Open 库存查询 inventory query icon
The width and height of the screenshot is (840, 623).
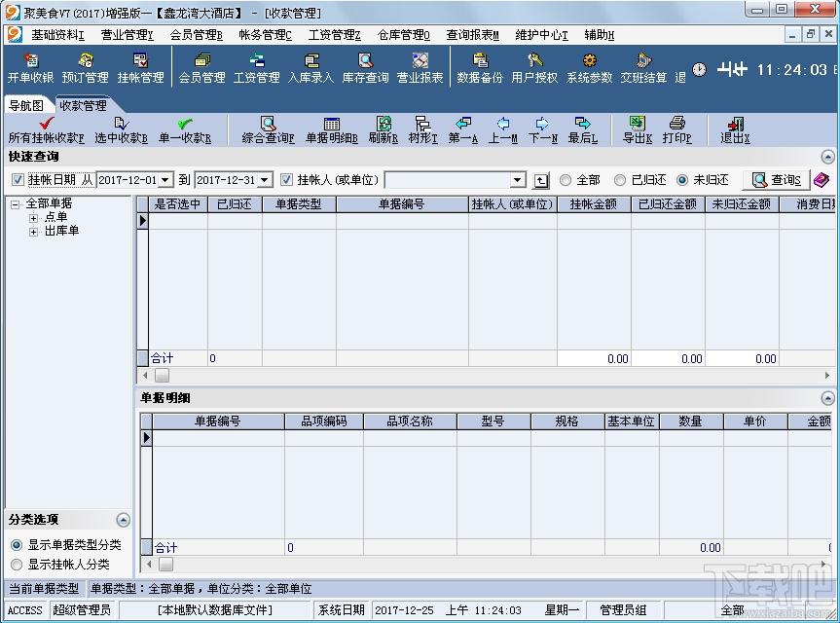coord(365,60)
